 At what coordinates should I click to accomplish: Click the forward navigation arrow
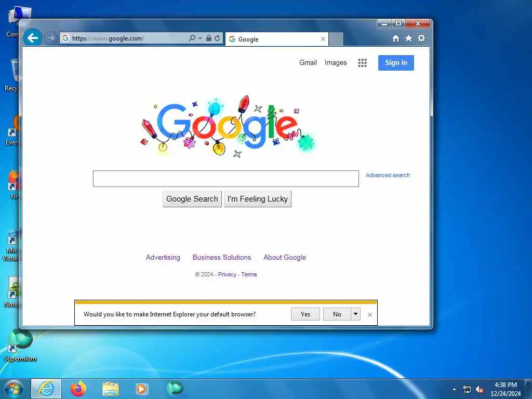pos(50,38)
